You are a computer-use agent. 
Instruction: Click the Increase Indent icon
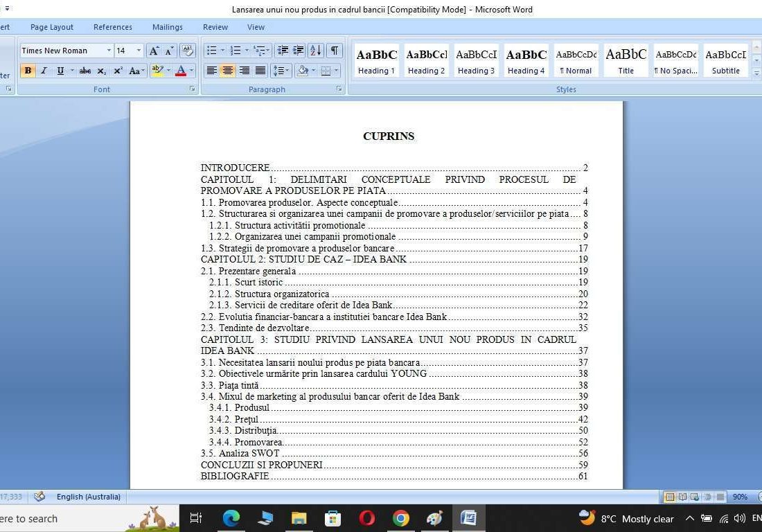299,51
